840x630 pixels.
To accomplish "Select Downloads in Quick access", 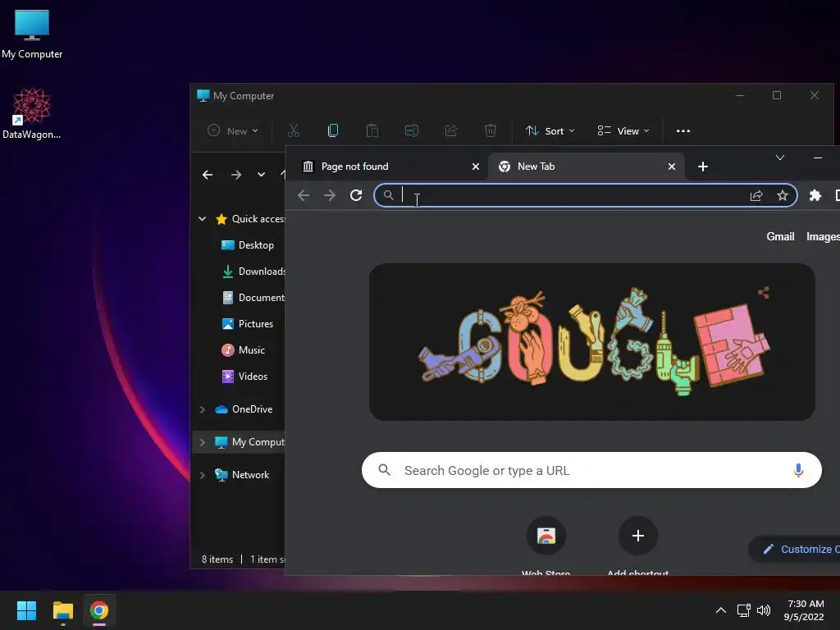I will coord(253,271).
